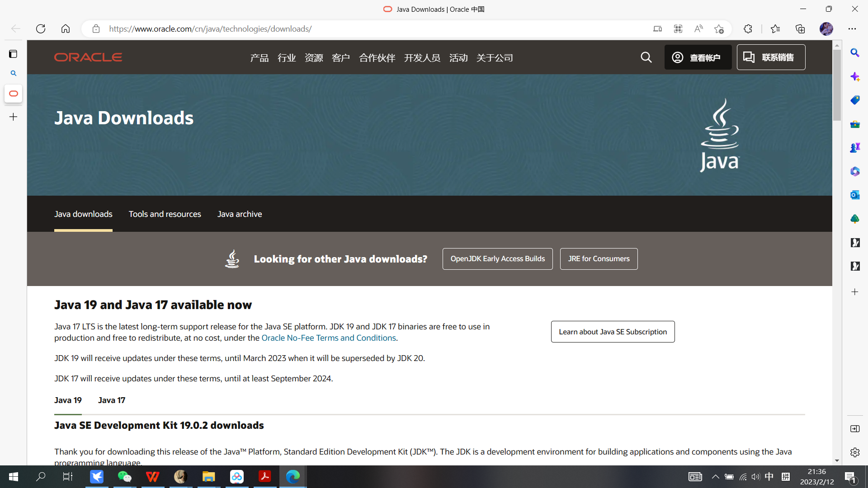868x488 pixels.
Task: Click scrollbar down arrow
Action: 837,461
